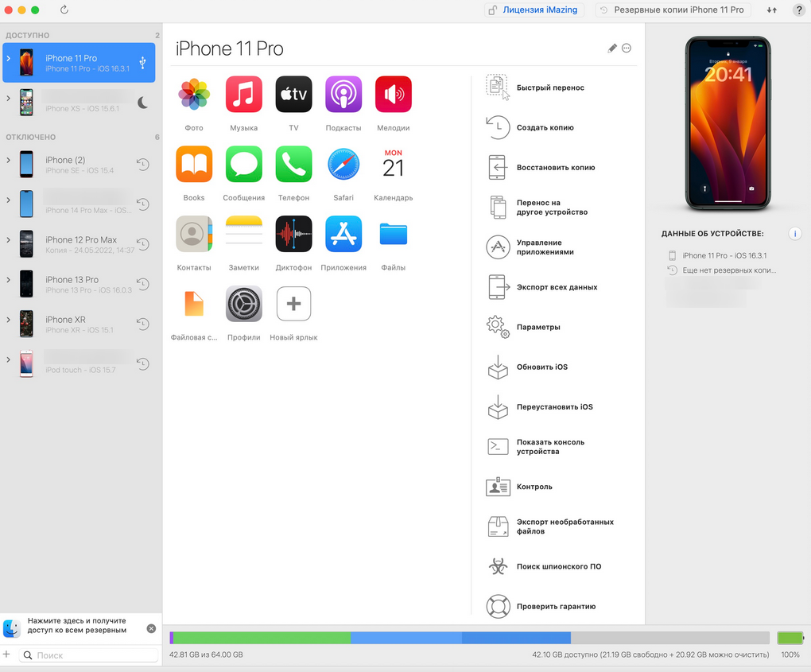Open the Календарь calendar icon
The height and width of the screenshot is (672, 811).
(x=393, y=164)
